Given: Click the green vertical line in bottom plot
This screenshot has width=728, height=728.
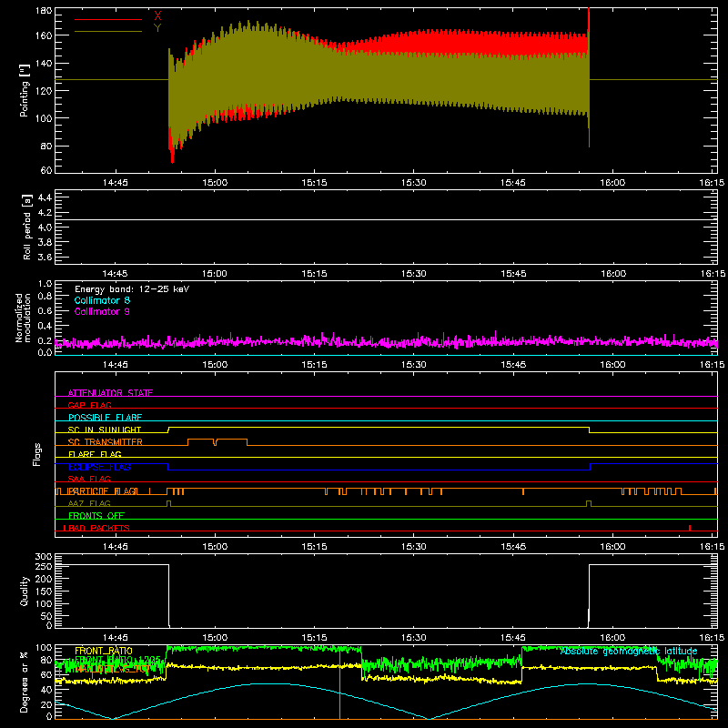Looking at the screenshot, I should click(x=339, y=682).
